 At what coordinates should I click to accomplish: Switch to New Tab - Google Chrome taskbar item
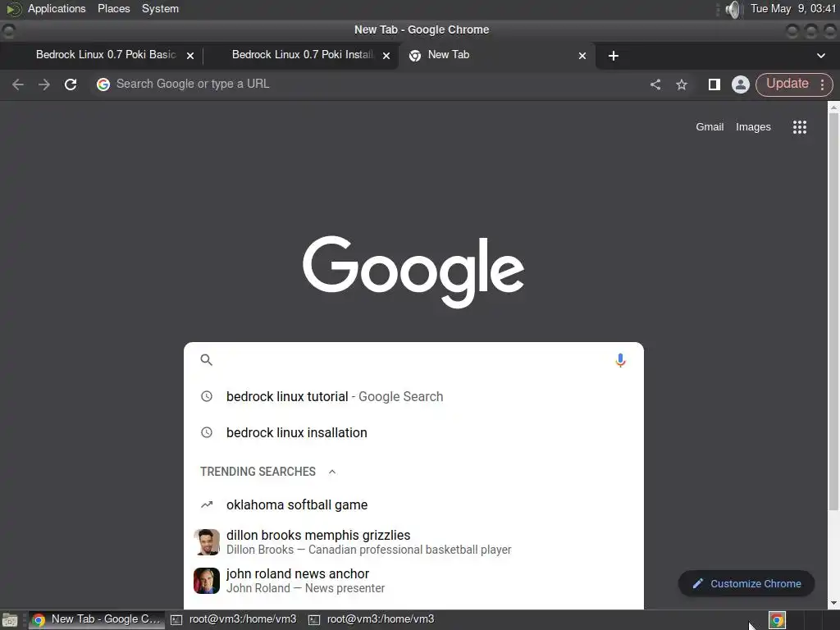(x=97, y=619)
